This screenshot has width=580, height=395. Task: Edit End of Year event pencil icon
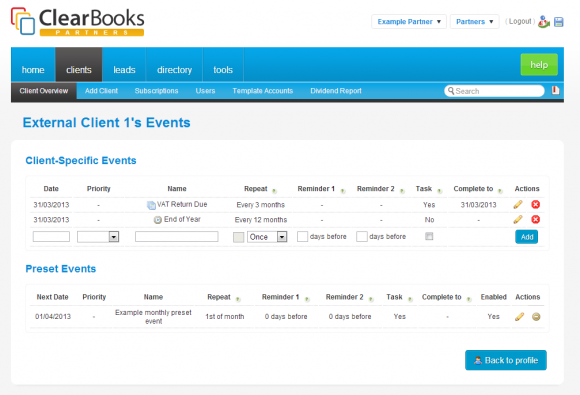click(x=518, y=219)
